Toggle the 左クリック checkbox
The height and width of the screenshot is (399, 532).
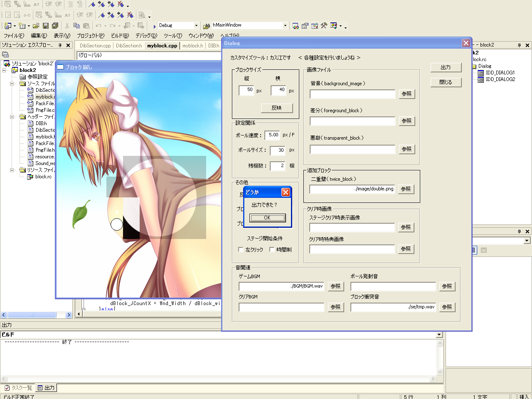(x=241, y=250)
